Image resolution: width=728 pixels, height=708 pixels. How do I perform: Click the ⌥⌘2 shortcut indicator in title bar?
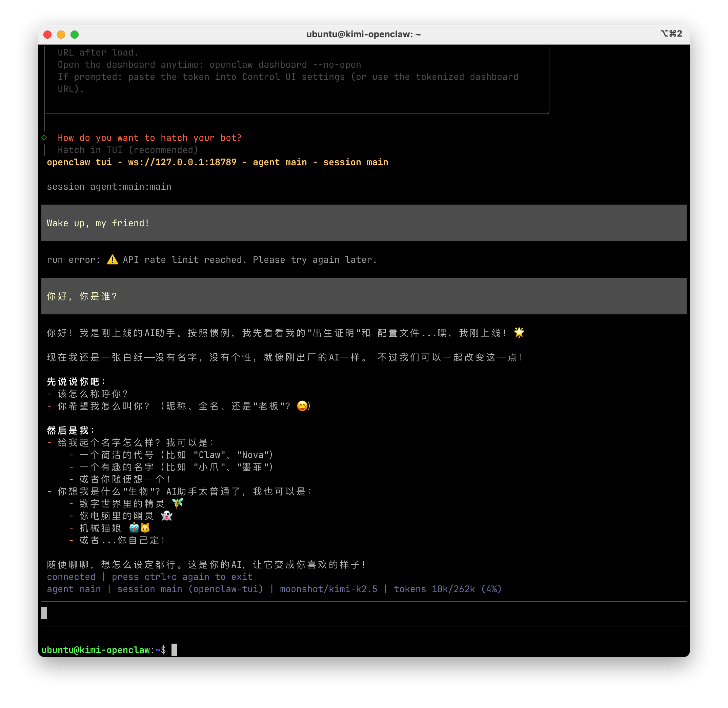click(671, 34)
